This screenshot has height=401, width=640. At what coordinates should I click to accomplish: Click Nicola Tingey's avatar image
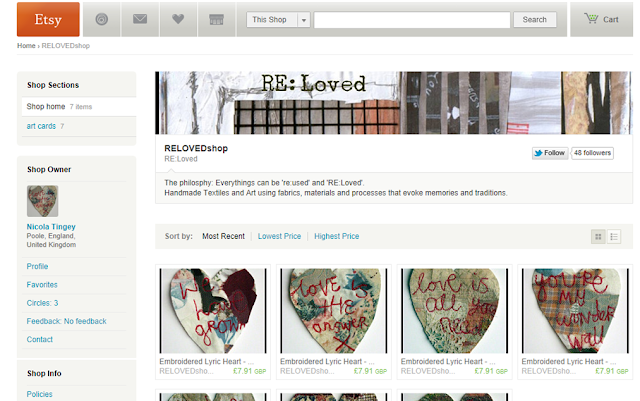point(42,201)
